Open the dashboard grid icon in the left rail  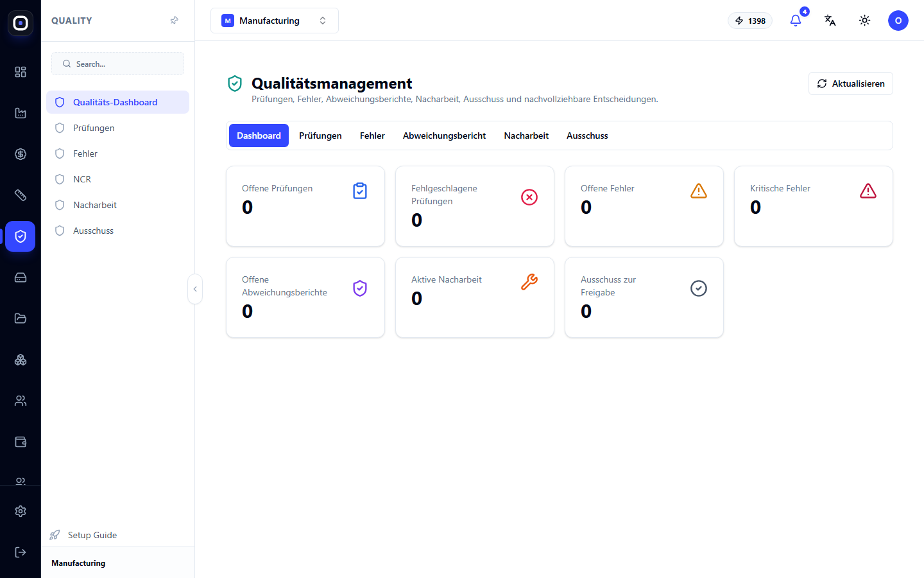(x=21, y=72)
